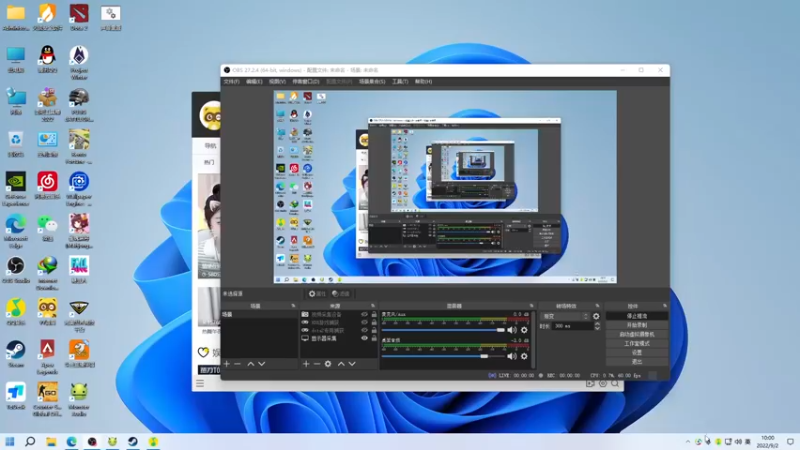800x450 pixels.
Task: Open Dota 2 desktop shortcut
Action: 79,17
